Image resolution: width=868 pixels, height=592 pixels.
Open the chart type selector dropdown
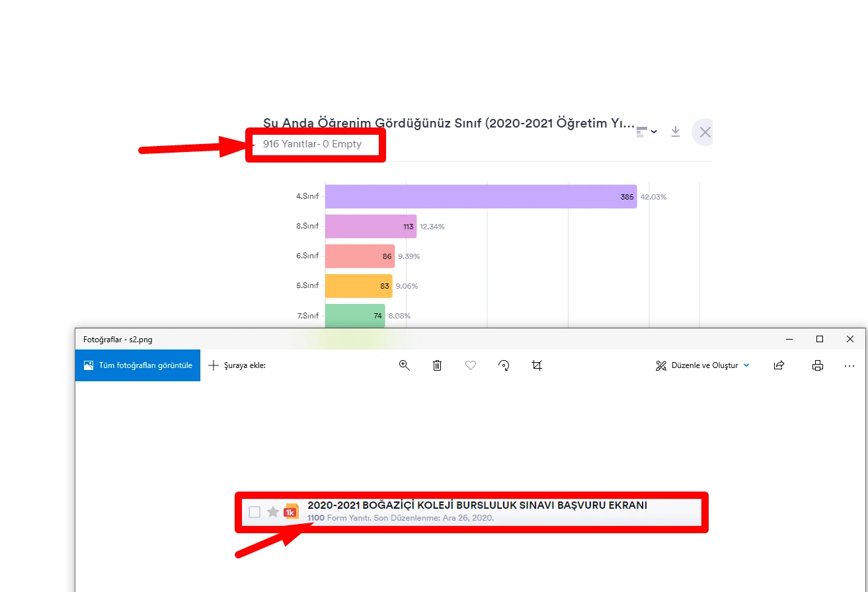tap(646, 131)
